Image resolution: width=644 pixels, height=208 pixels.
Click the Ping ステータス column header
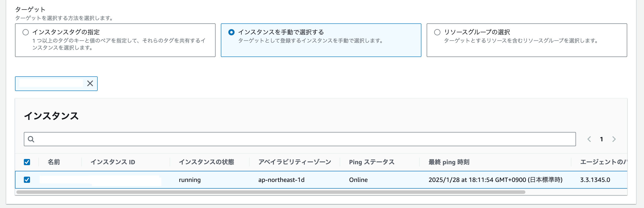coord(372,162)
